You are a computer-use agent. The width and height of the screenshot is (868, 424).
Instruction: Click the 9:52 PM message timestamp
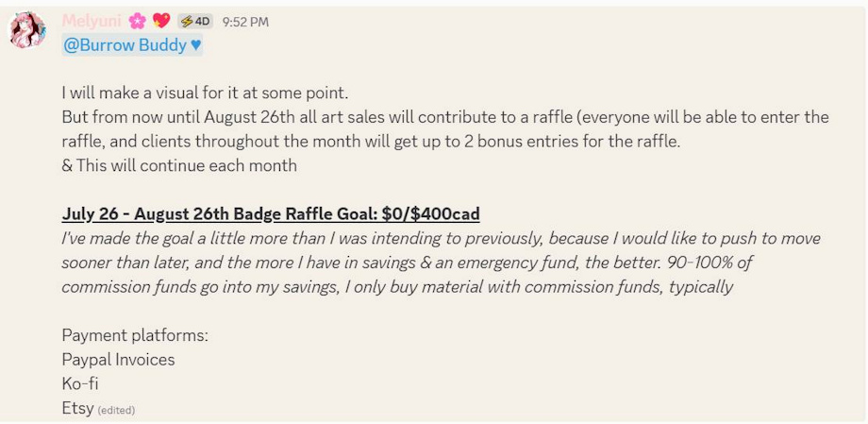coord(245,22)
